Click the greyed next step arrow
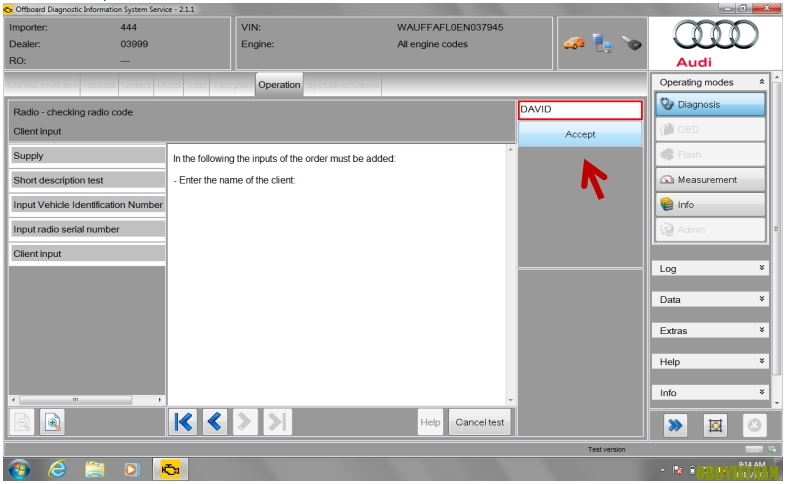 [x=245, y=422]
